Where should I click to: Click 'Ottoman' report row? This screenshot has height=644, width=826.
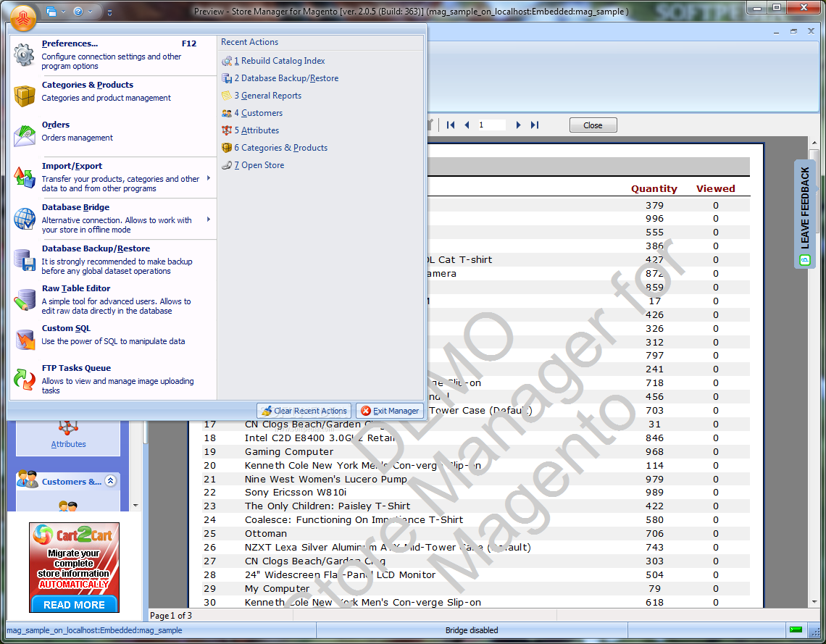click(x=476, y=533)
